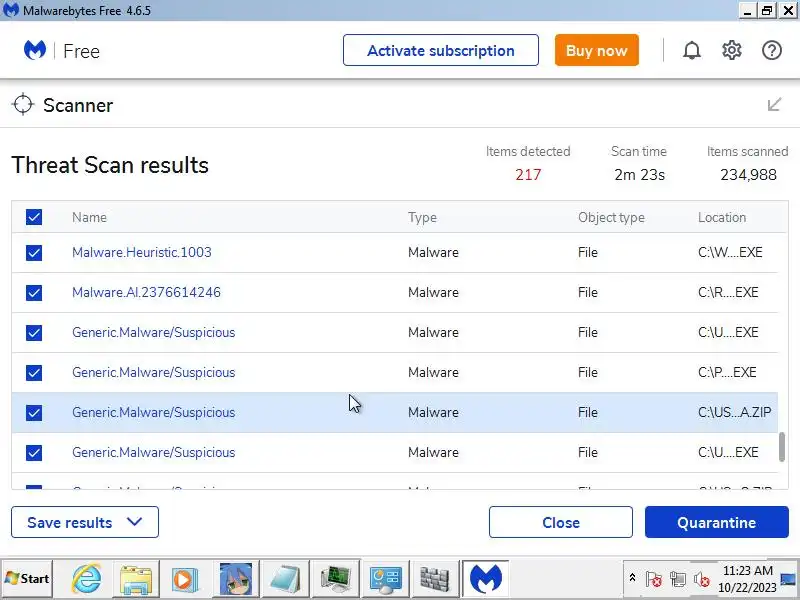
Task: Click the Malwarebytes title bar icon
Action: 10,10
